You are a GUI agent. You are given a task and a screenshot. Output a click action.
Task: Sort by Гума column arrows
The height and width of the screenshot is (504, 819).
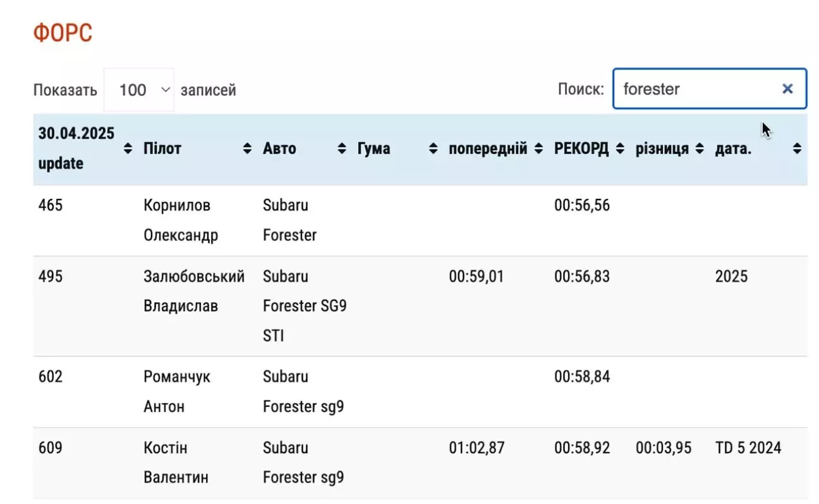pos(433,149)
